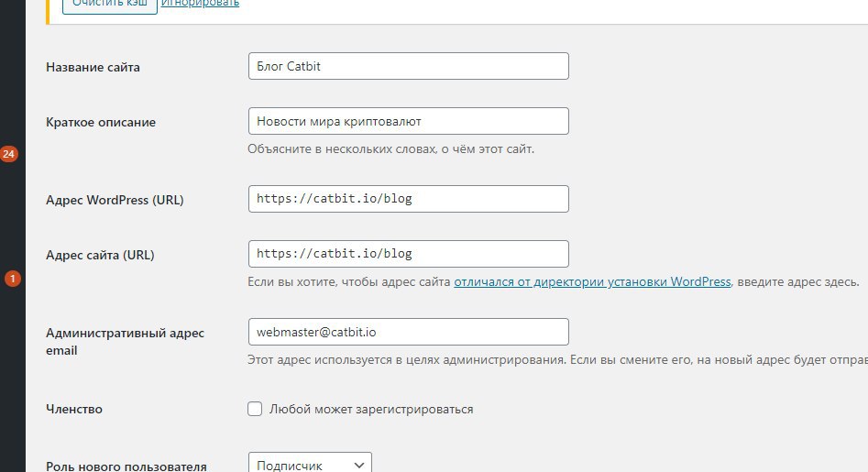Click the webmaster@catbit.io email field
The width and height of the screenshot is (868, 472).
pyautogui.click(x=408, y=332)
